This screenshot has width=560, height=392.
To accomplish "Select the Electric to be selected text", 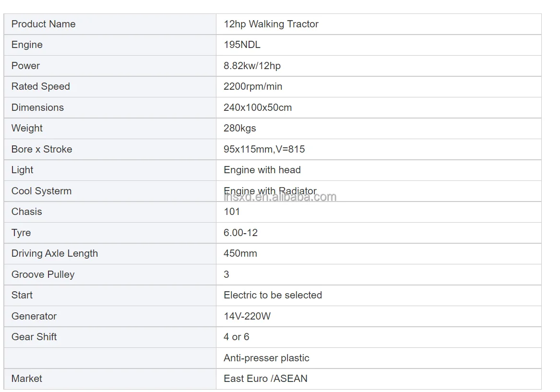I will [273, 295].
